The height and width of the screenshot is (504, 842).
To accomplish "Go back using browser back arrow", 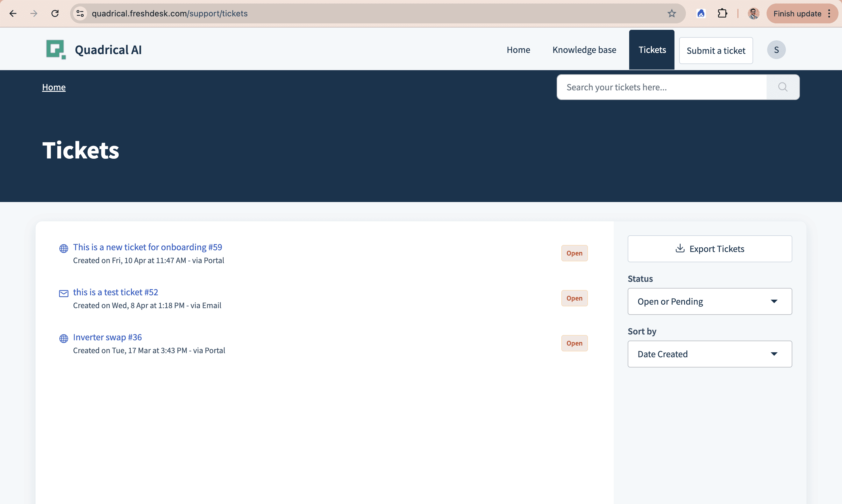I will [x=13, y=13].
